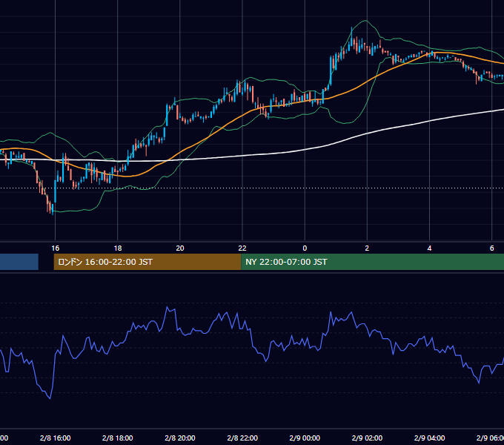Click the 0 hour label on price chart axis

[305, 248]
